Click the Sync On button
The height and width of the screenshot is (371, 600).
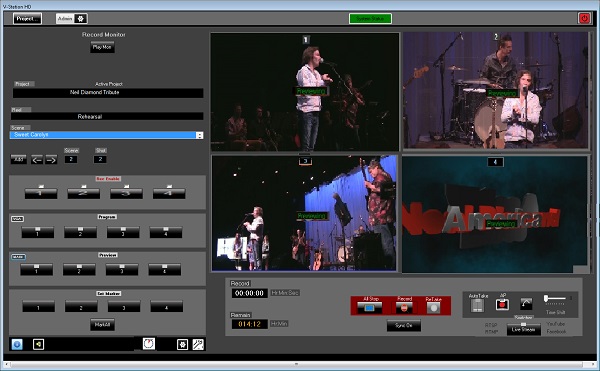(403, 325)
